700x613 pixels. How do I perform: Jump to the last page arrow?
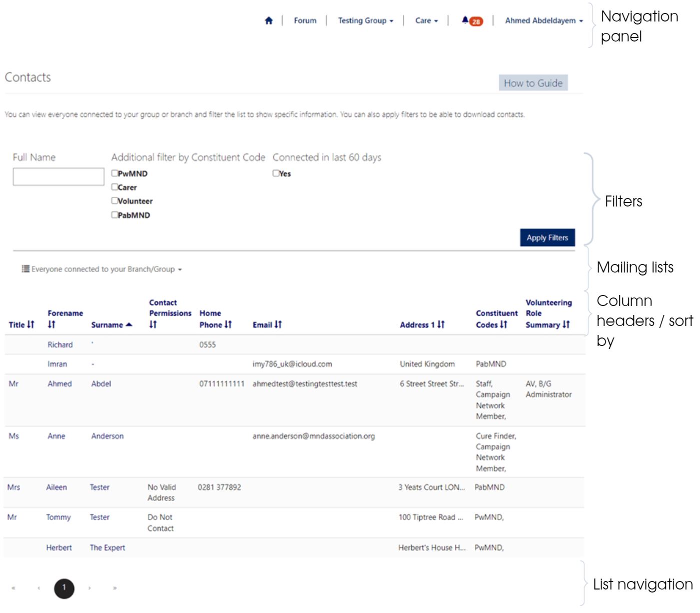[x=115, y=588]
